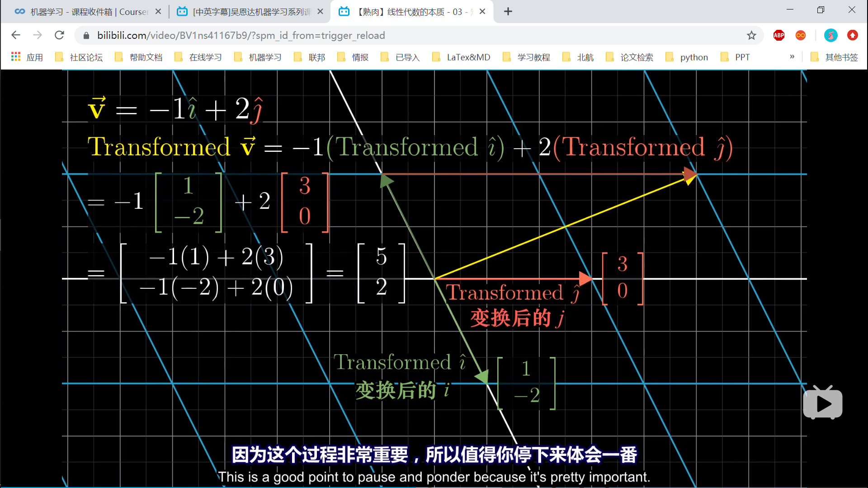Screen dimensions: 868x488
Task: Click the forward navigation arrow
Action: click(38, 35)
